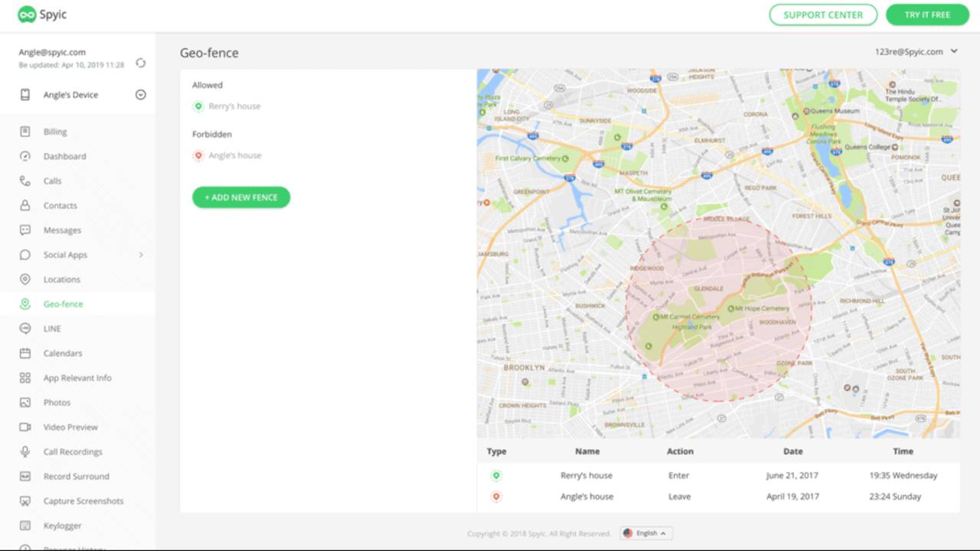Click the Contacts person icon
The height and width of the screenshot is (551, 980).
[x=25, y=205]
